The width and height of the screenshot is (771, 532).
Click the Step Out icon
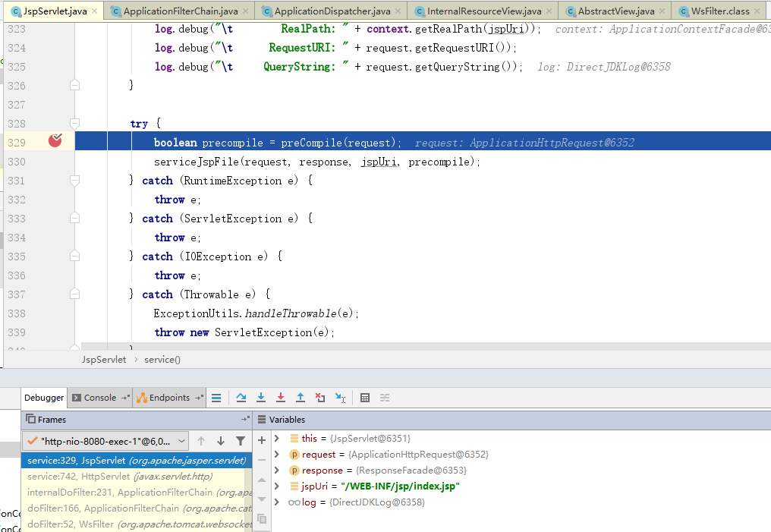click(301, 398)
